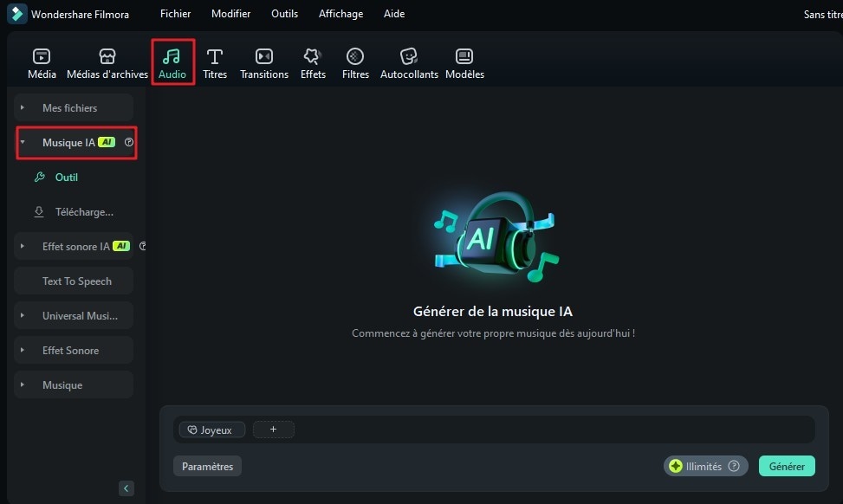The width and height of the screenshot is (843, 504).
Task: Open the Médias d'archives tab
Action: [107, 63]
